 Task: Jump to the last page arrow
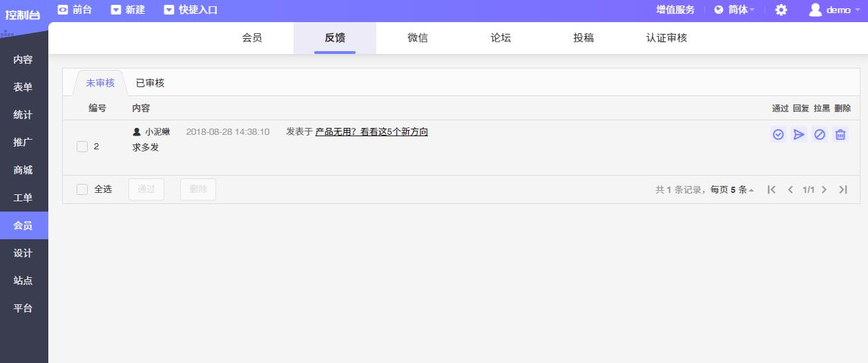coord(843,189)
